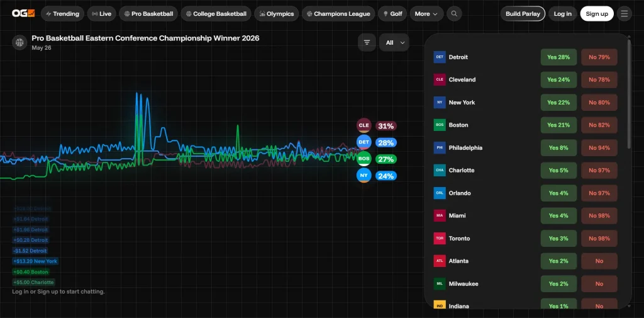Click the chart filter settings icon
The width and height of the screenshot is (644, 318).
pyautogui.click(x=367, y=43)
